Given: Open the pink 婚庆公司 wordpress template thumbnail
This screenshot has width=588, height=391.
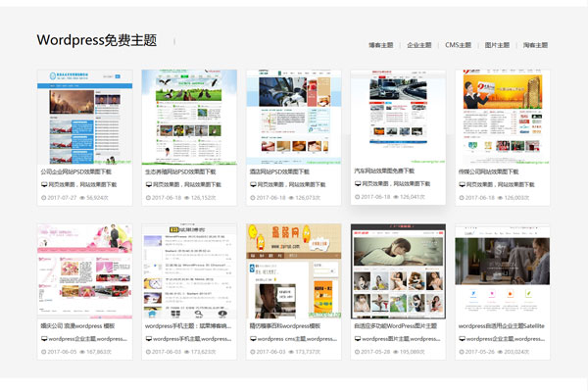Looking at the screenshot, I should coord(84,271).
